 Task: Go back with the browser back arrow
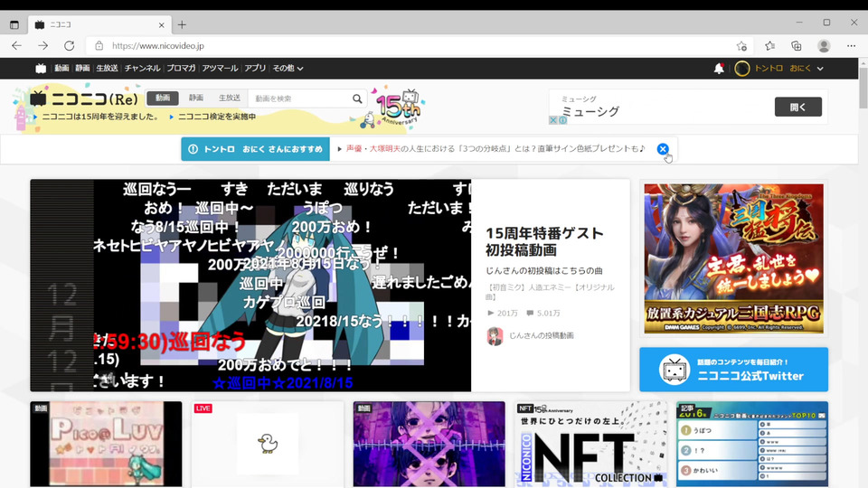tap(16, 46)
